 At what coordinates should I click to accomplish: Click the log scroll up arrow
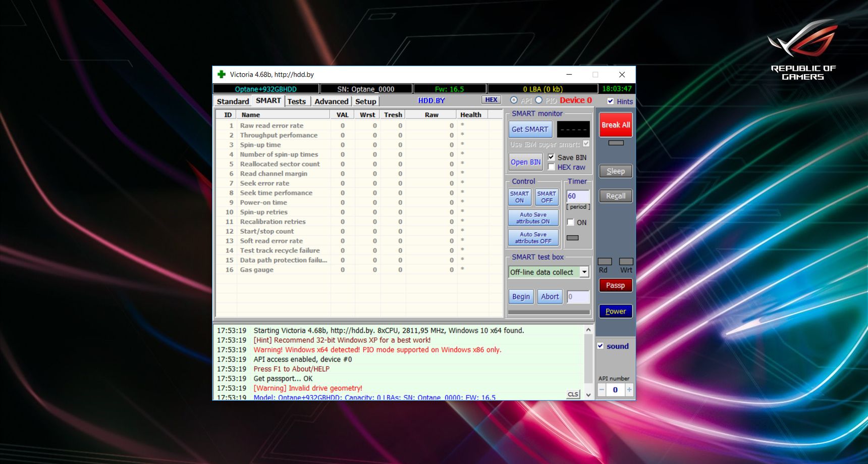point(588,330)
